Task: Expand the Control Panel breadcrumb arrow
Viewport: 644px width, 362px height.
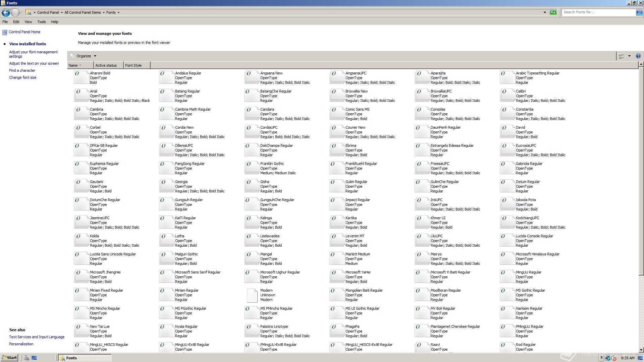Action: (61, 12)
